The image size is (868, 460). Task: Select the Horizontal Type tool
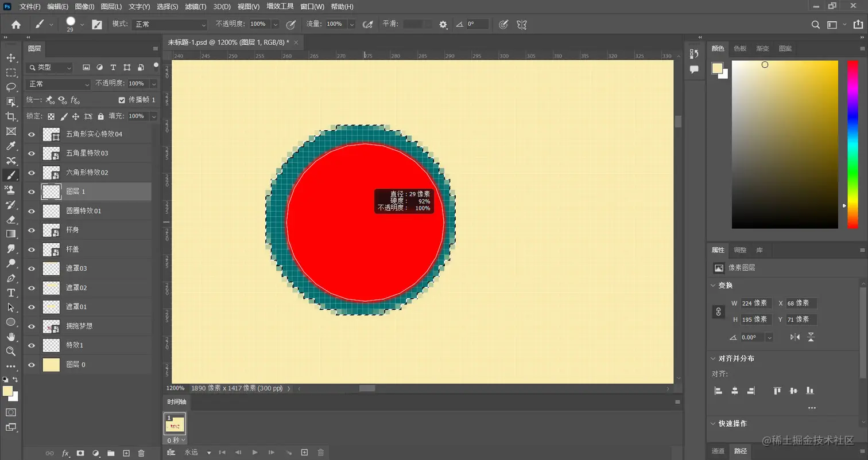[11, 293]
